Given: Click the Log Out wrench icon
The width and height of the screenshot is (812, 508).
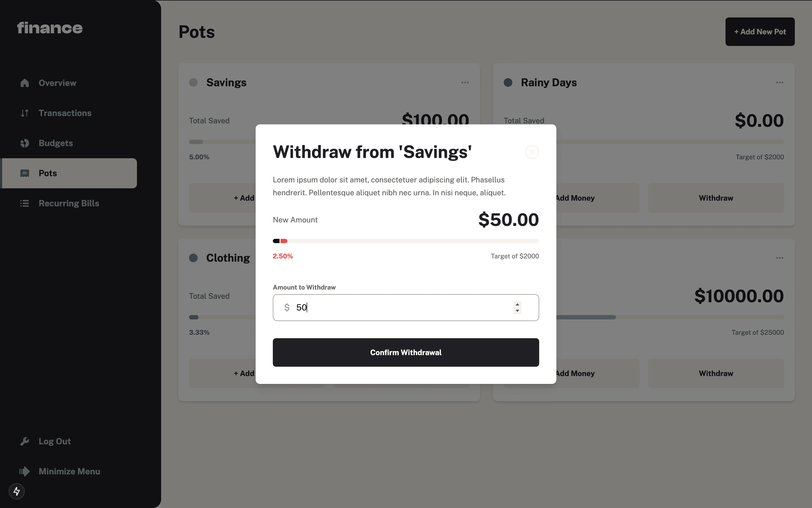Looking at the screenshot, I should pyautogui.click(x=24, y=441).
